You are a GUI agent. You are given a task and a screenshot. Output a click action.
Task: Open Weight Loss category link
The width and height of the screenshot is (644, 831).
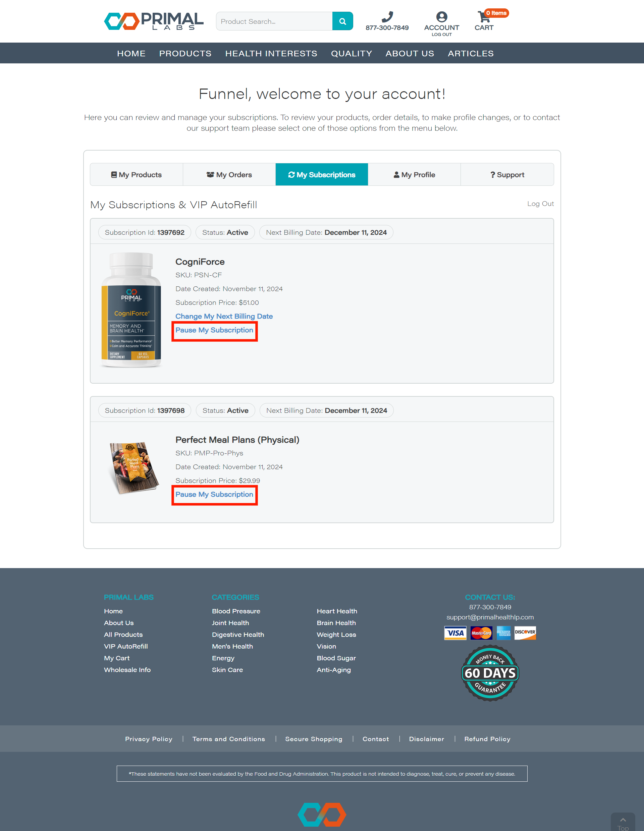point(336,635)
